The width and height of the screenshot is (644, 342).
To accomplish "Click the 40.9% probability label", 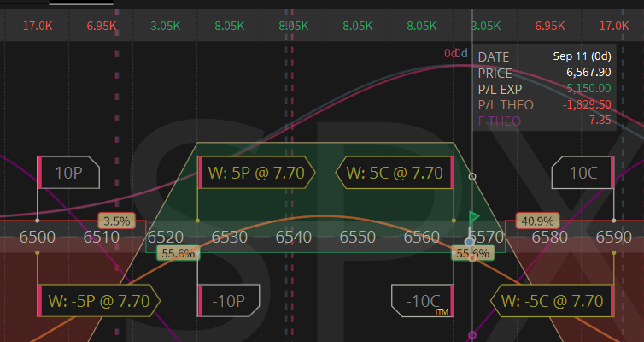I will click(537, 221).
